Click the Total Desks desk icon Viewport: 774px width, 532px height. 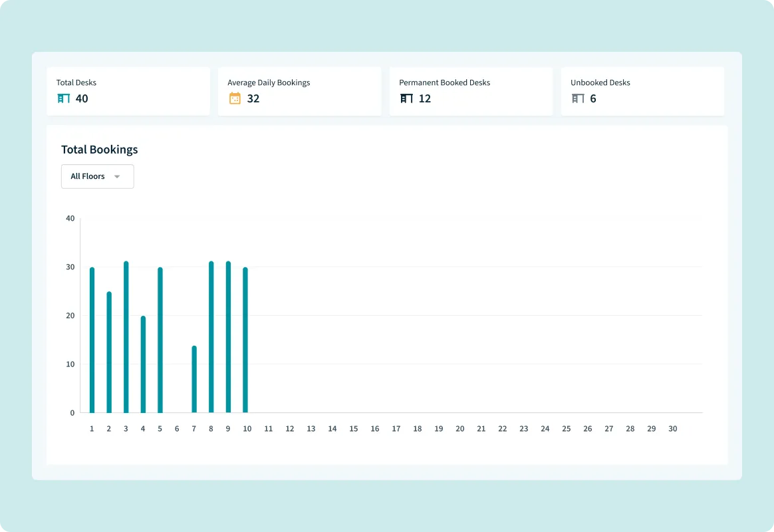coord(64,98)
